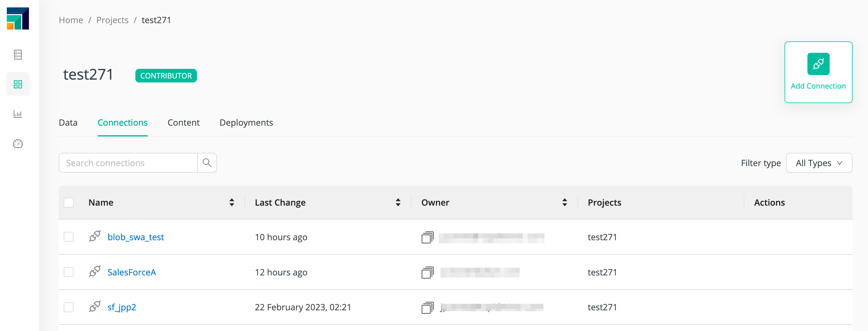Open the data server icon in sidebar

18,55
